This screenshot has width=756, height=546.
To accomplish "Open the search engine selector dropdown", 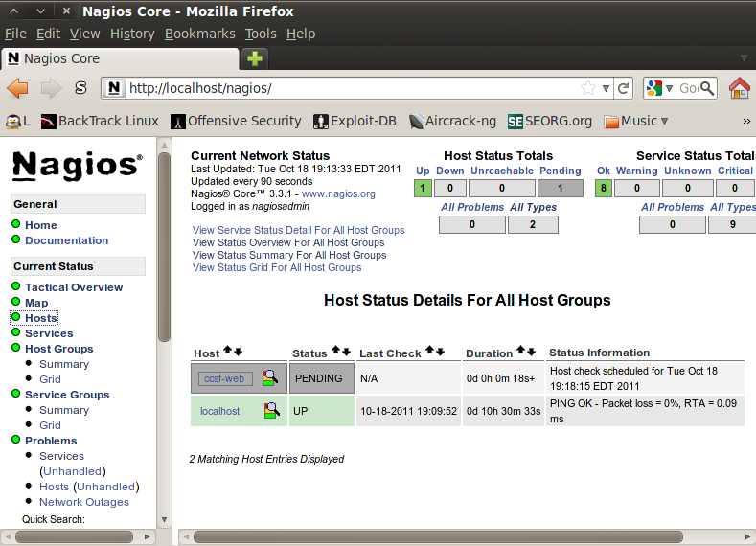I will pos(660,88).
